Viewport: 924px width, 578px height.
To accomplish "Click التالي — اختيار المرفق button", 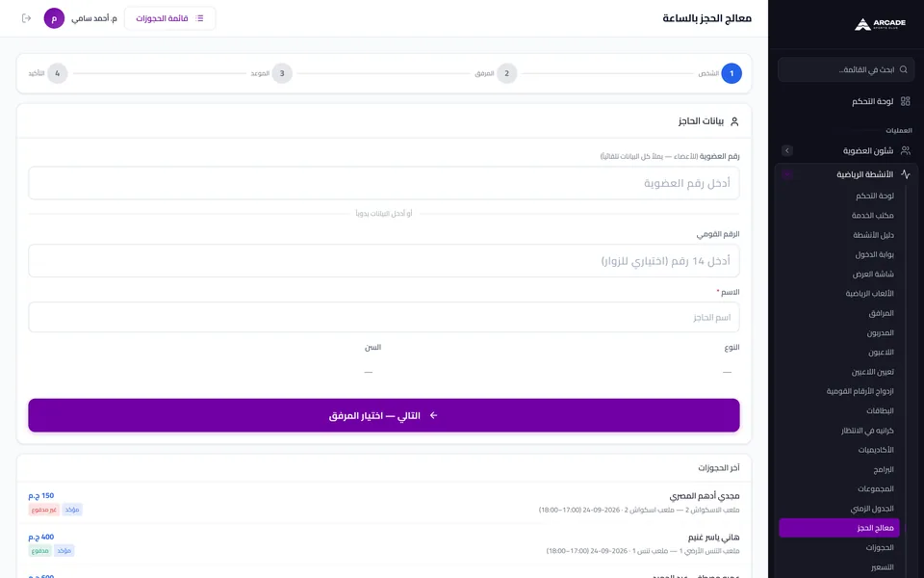I will pos(384,415).
